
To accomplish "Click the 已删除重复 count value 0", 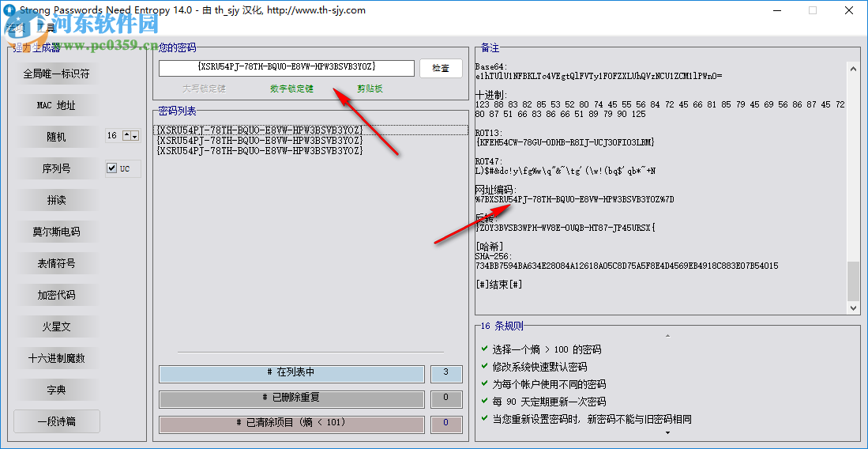I will click(446, 399).
